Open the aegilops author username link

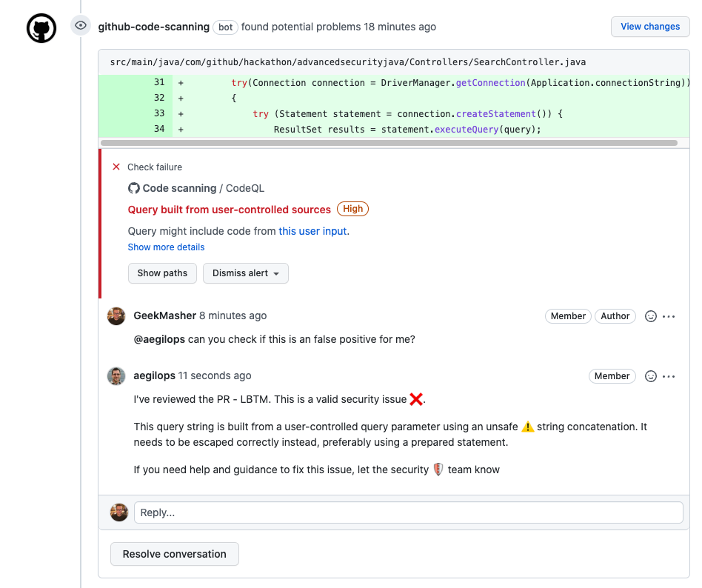pyautogui.click(x=155, y=375)
